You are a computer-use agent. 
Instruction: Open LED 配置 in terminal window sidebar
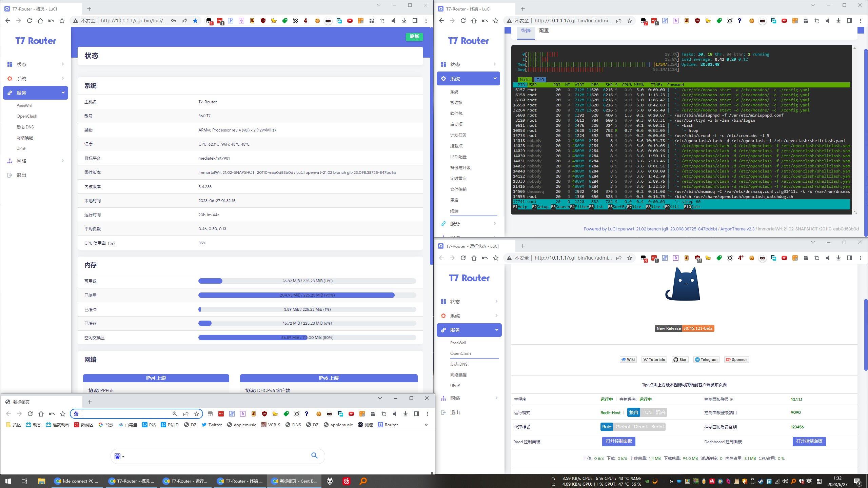458,157
